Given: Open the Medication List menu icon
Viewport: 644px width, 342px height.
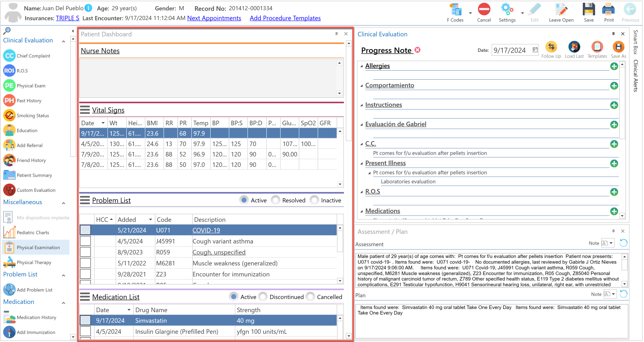Looking at the screenshot, I should pos(85,297).
